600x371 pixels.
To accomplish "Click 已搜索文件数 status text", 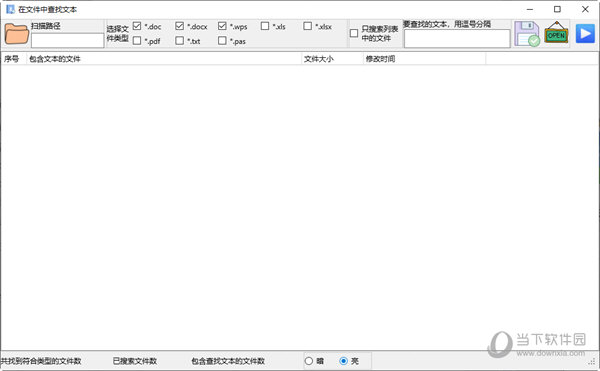I will click(135, 361).
